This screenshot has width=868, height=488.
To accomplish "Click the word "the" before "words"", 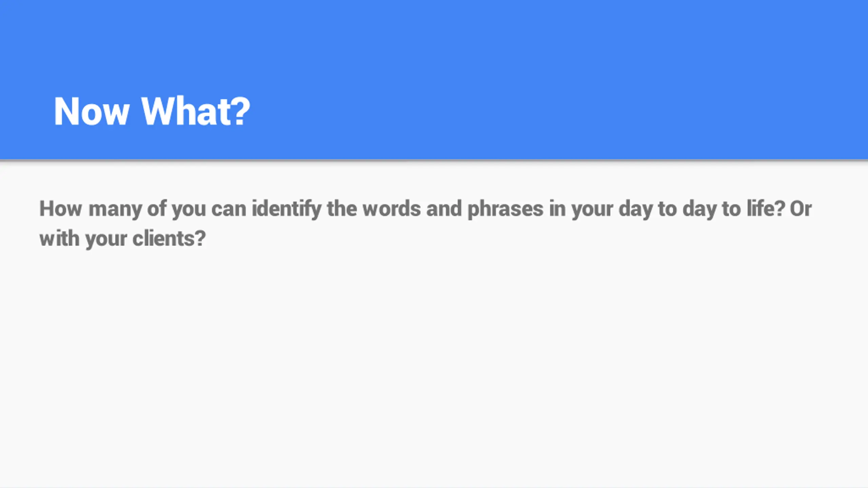I will (342, 208).
